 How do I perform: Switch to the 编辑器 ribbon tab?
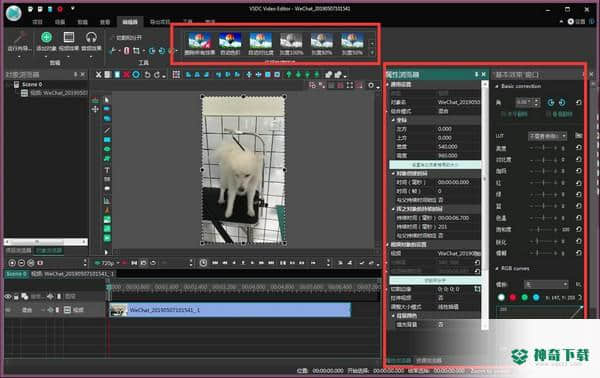[x=130, y=22]
